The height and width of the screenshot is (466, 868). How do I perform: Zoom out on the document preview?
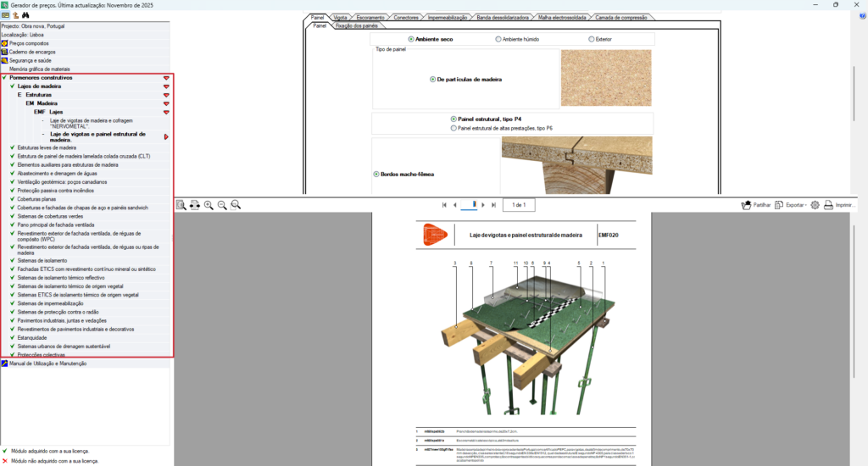coord(222,205)
